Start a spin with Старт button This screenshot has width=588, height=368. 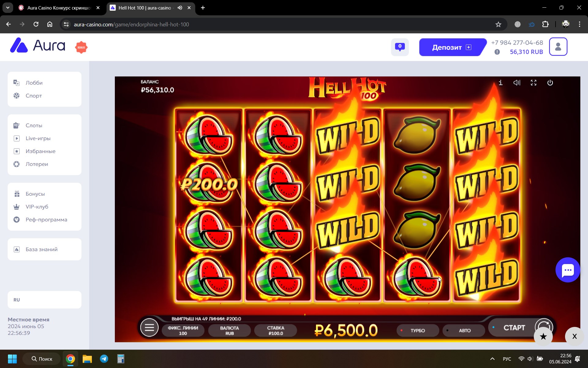pos(514,328)
